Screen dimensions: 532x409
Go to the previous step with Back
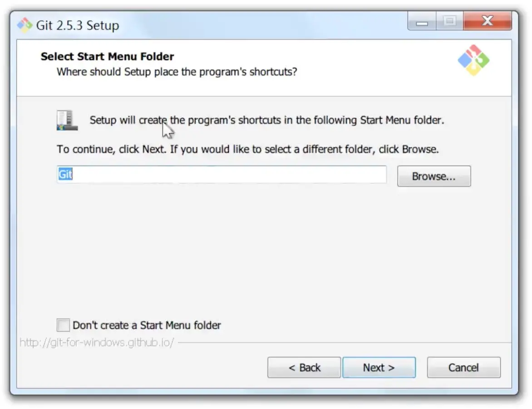coord(304,367)
